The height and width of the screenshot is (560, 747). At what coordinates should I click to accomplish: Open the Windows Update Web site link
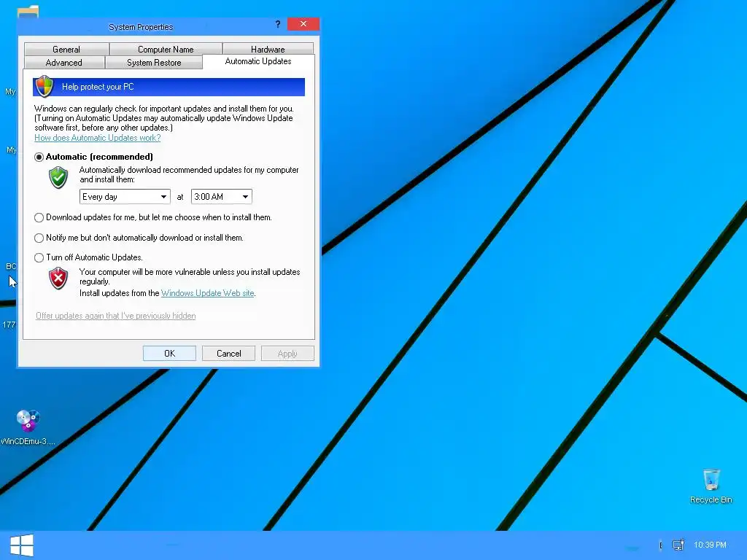click(208, 293)
